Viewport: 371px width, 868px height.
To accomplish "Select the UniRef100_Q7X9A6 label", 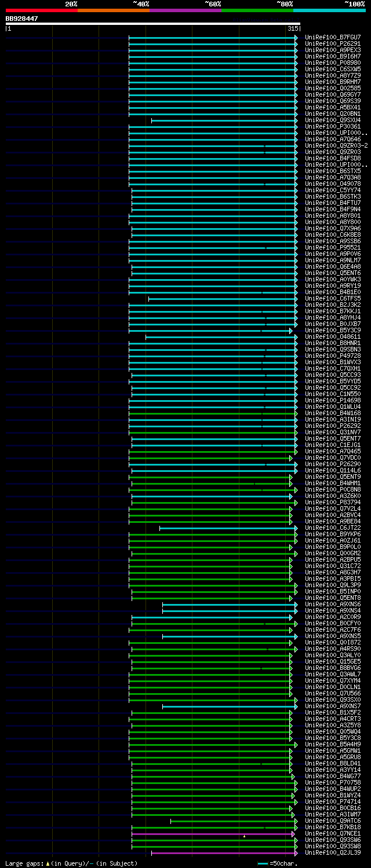I will [333, 228].
